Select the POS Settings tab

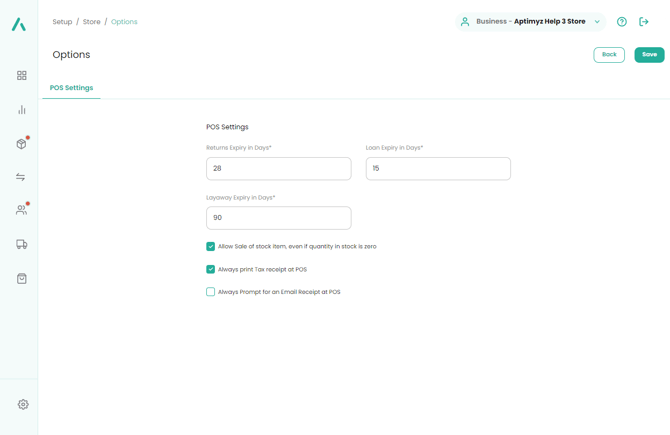71,88
